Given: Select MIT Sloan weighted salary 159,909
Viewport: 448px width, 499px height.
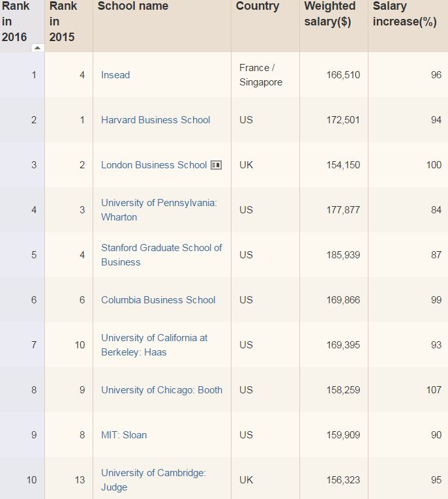Looking at the screenshot, I should [343, 435].
